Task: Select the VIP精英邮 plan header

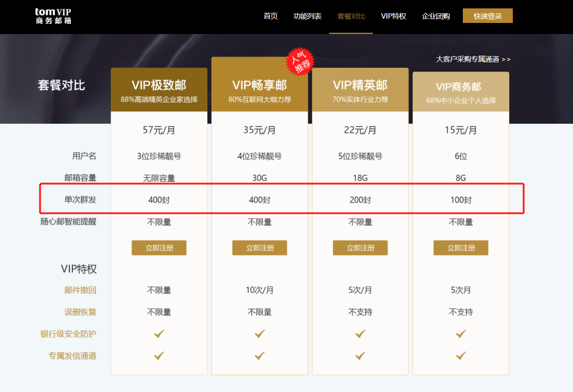Action: pos(360,90)
